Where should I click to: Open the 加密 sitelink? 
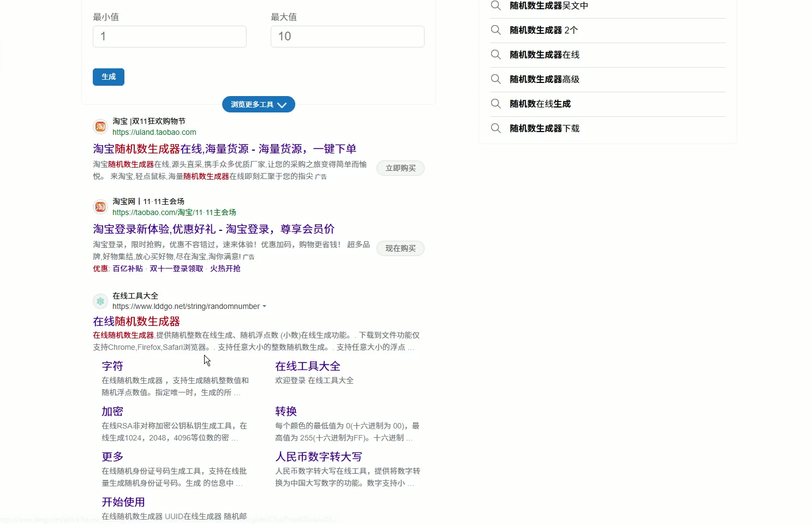point(112,412)
